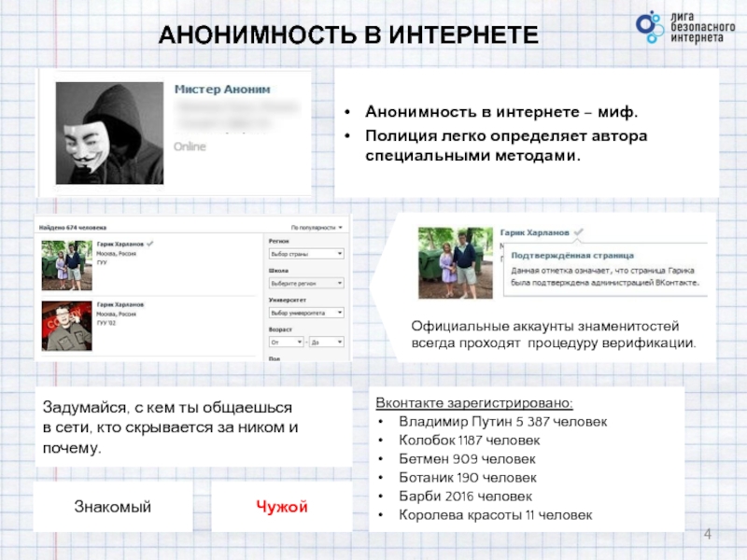This screenshot has height=560, width=747.
Task: Click Гарик Харламов name in verified card
Action: point(534,232)
